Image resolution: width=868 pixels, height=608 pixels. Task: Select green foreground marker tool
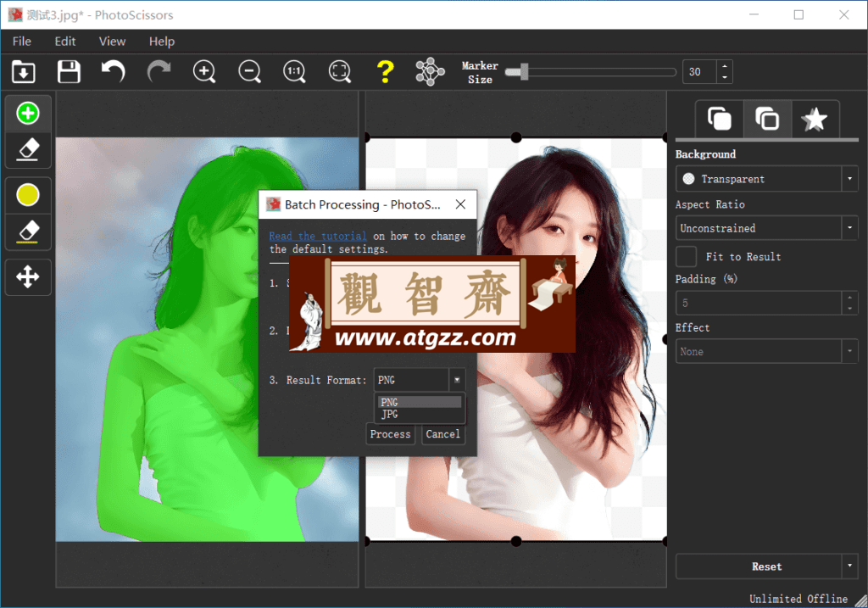[28, 113]
